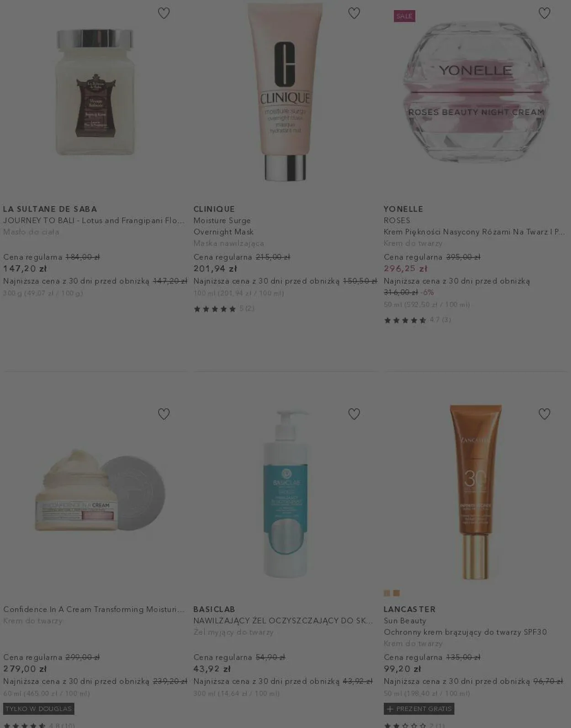This screenshot has width=571, height=728.
Task: Click the YONELLE brand name
Action: tap(403, 209)
